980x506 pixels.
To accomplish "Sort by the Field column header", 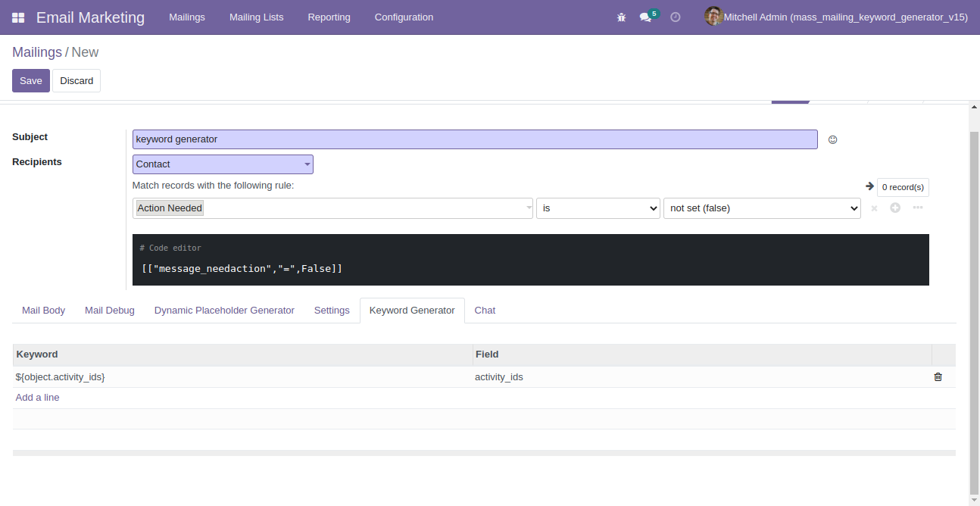I will [702, 355].
